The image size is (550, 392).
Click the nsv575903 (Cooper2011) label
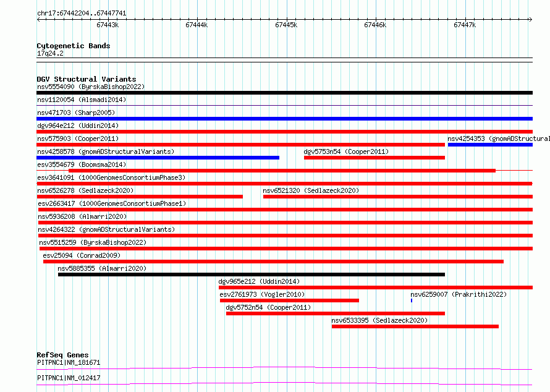(78, 138)
